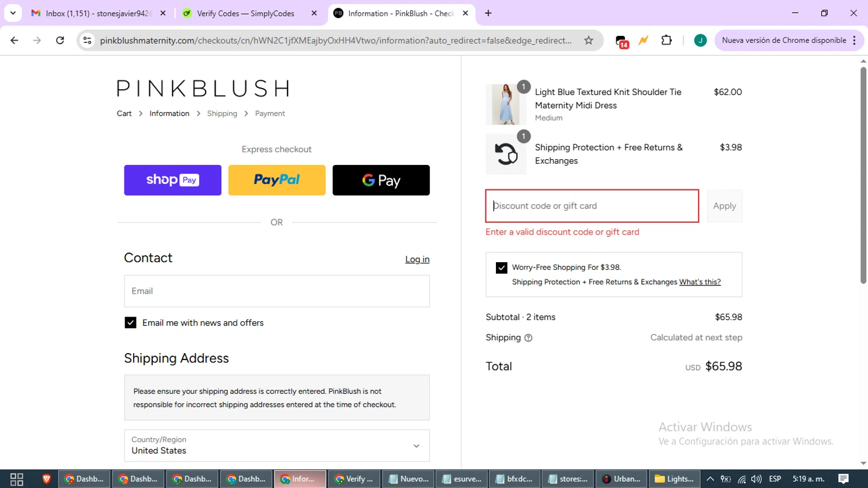Screen dimensions: 868x488
Task: Open esurve... notepad taskbar item
Action: tap(462, 479)
